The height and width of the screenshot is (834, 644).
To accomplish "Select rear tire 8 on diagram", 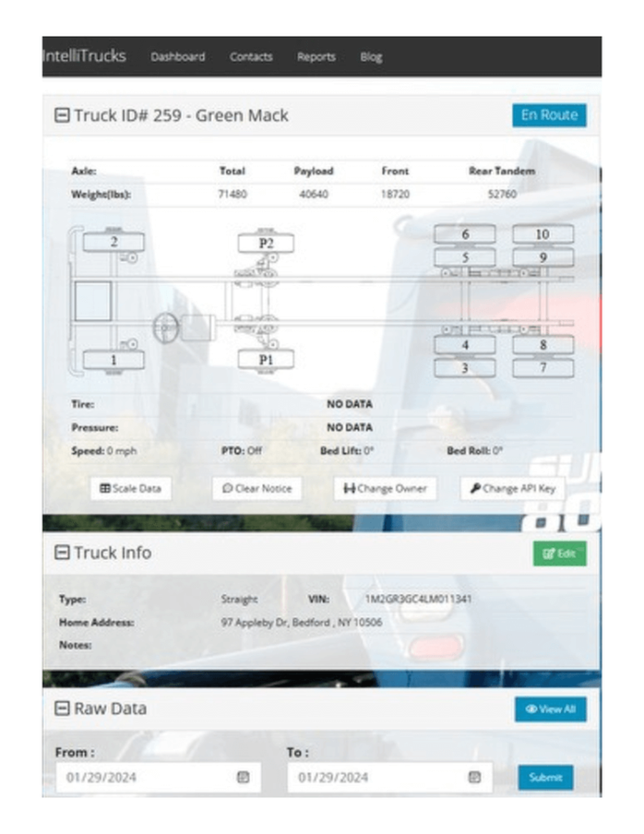I will click(x=543, y=345).
